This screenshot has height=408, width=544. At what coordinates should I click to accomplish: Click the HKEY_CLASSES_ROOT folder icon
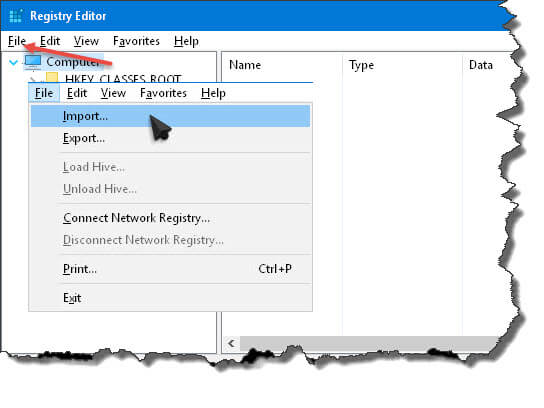(52, 78)
